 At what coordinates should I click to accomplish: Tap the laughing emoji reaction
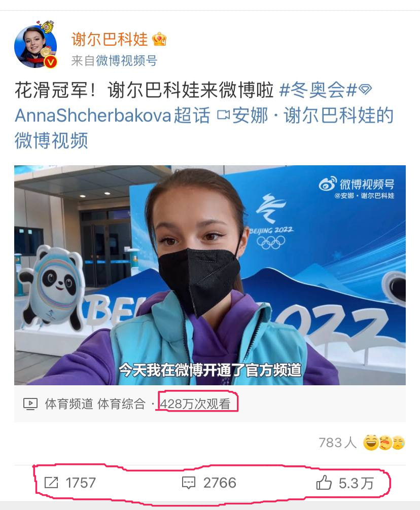pyautogui.click(x=371, y=443)
